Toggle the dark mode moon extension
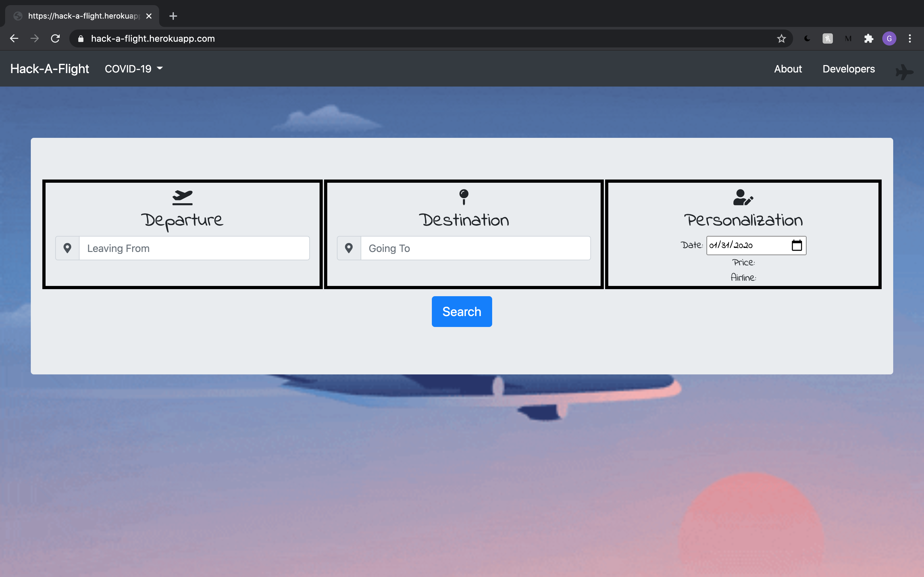Viewport: 924px width, 577px height. click(807, 38)
